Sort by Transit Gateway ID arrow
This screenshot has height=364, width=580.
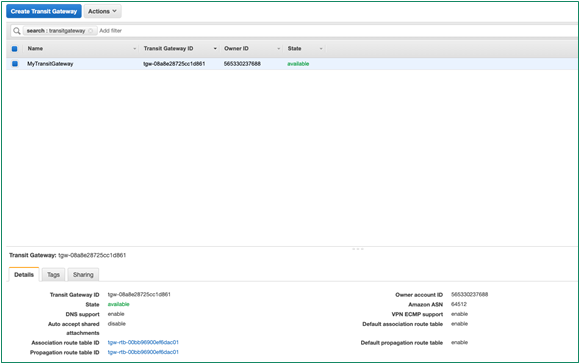click(215, 48)
